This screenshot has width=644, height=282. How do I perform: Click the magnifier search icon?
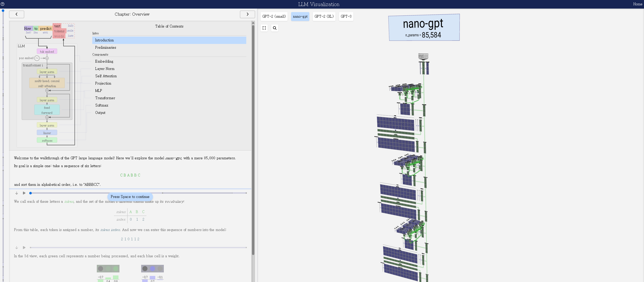274,28
